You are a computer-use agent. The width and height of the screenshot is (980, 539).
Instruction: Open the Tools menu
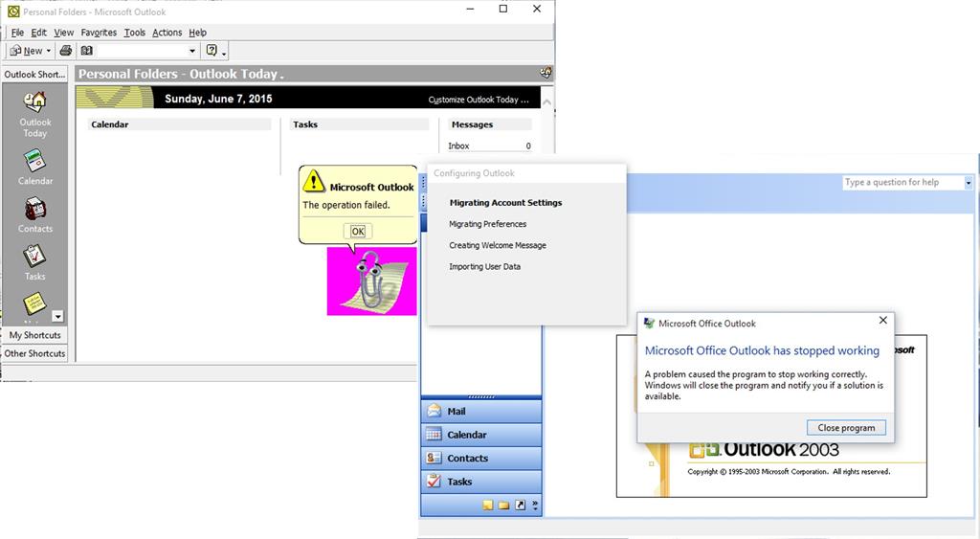pyautogui.click(x=134, y=33)
